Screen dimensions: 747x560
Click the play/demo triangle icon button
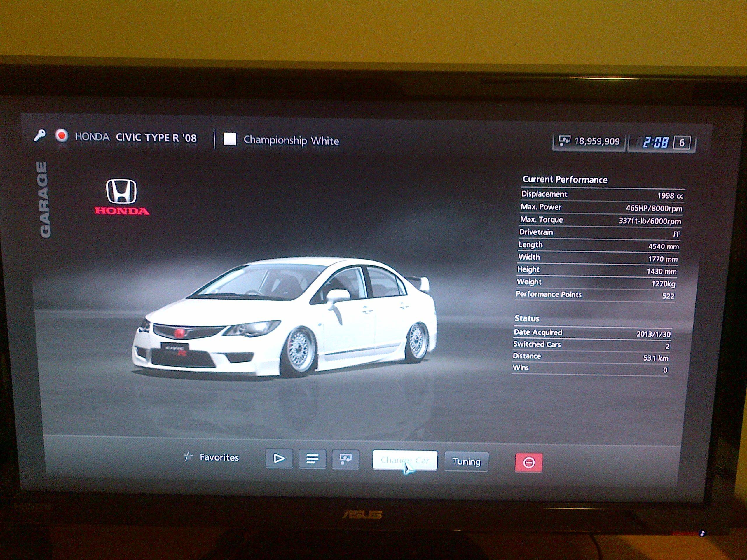pyautogui.click(x=279, y=459)
